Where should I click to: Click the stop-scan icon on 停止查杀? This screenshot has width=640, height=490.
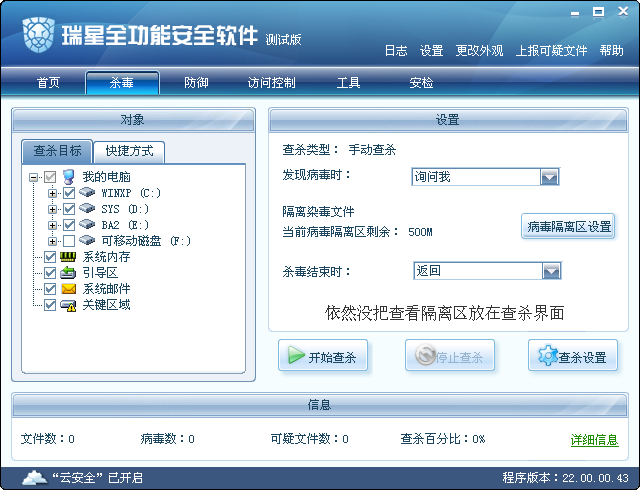click(425, 355)
